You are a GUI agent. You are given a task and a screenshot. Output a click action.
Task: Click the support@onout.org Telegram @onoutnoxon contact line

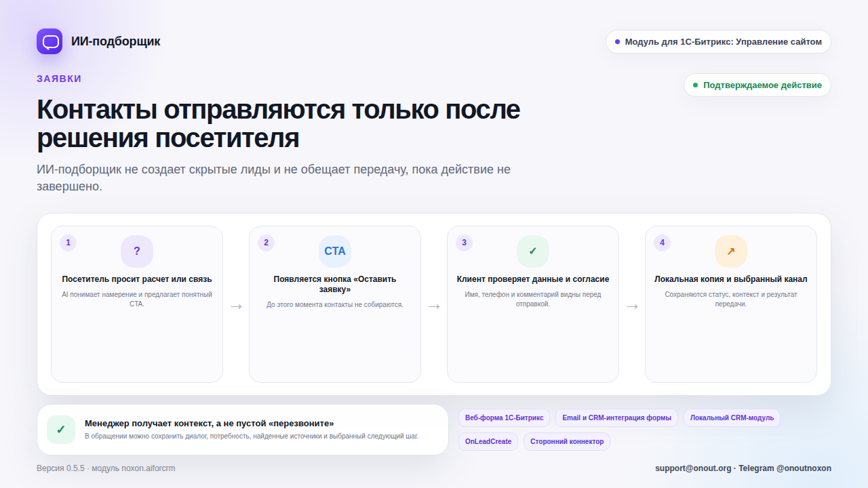pos(743,468)
